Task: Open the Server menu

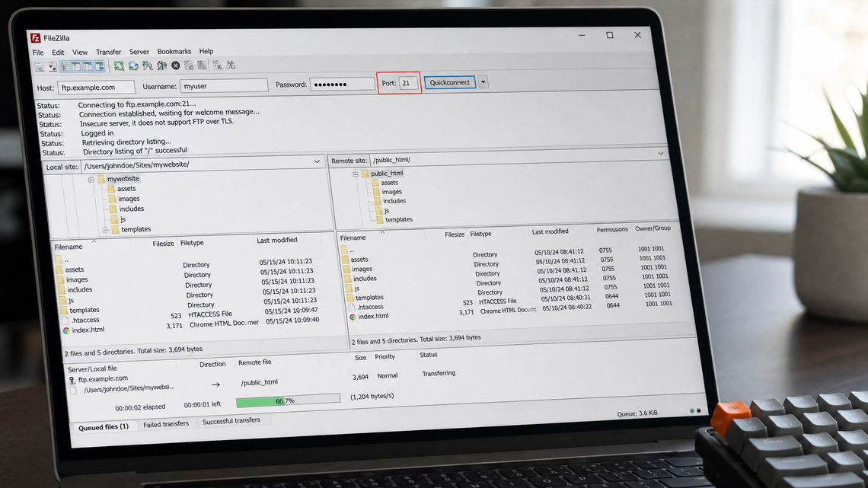Action: [139, 52]
